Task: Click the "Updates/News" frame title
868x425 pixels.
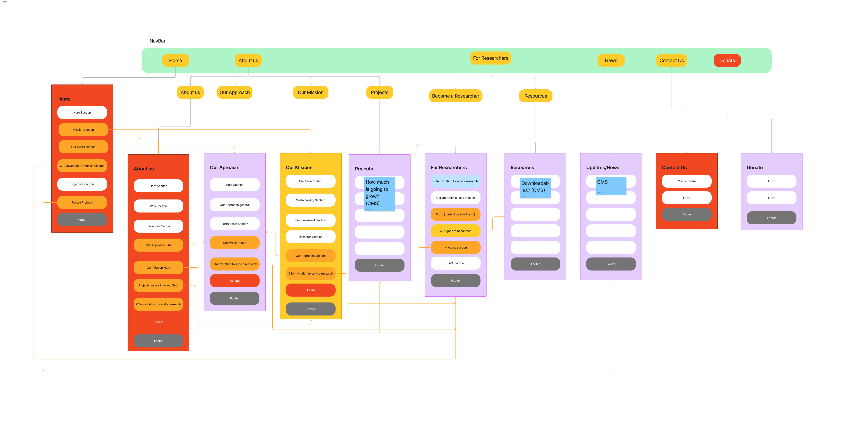Action: click(x=603, y=168)
